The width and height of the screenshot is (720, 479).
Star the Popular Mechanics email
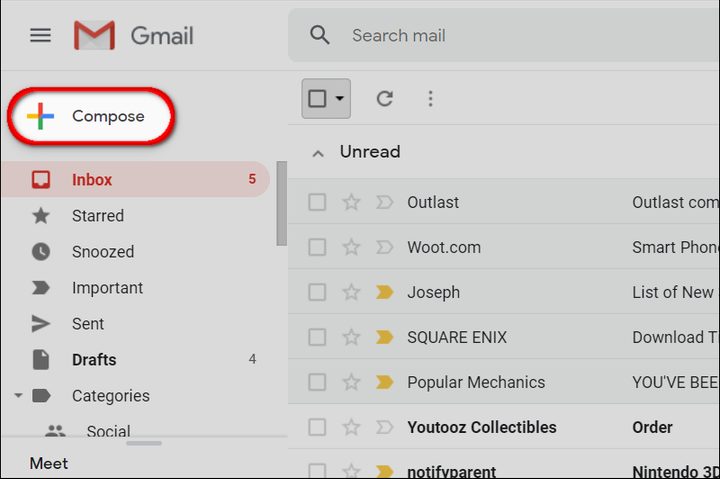coord(351,382)
